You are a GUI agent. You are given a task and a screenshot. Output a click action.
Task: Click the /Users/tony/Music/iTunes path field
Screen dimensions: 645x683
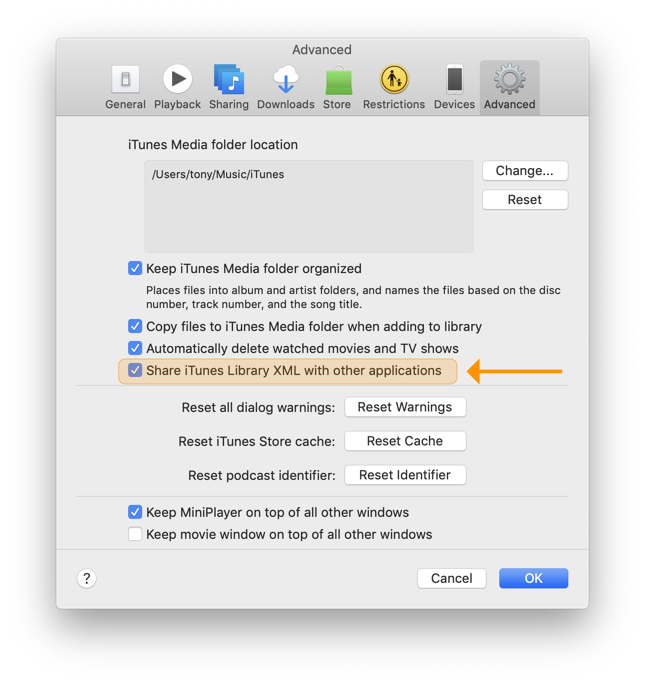309,206
